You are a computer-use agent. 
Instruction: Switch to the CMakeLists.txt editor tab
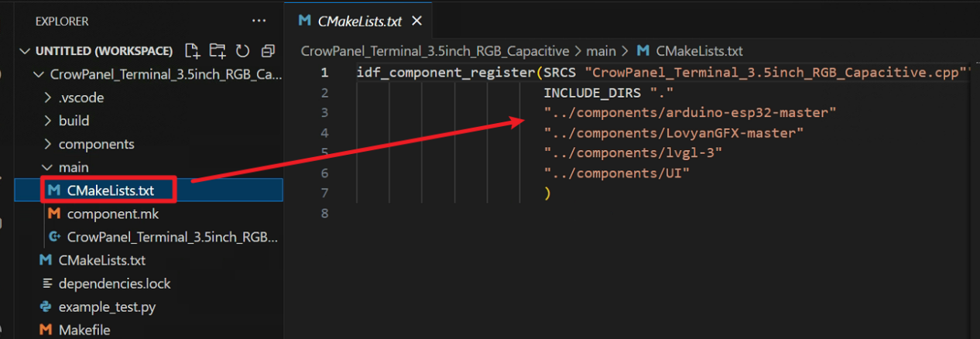point(358,21)
